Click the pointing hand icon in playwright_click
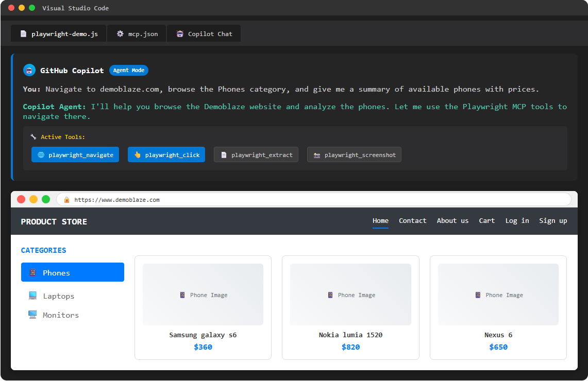 point(138,155)
